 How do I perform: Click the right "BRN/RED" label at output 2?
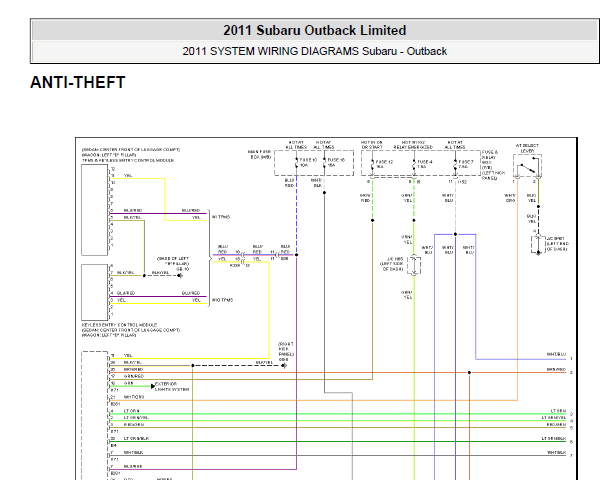(x=556, y=369)
